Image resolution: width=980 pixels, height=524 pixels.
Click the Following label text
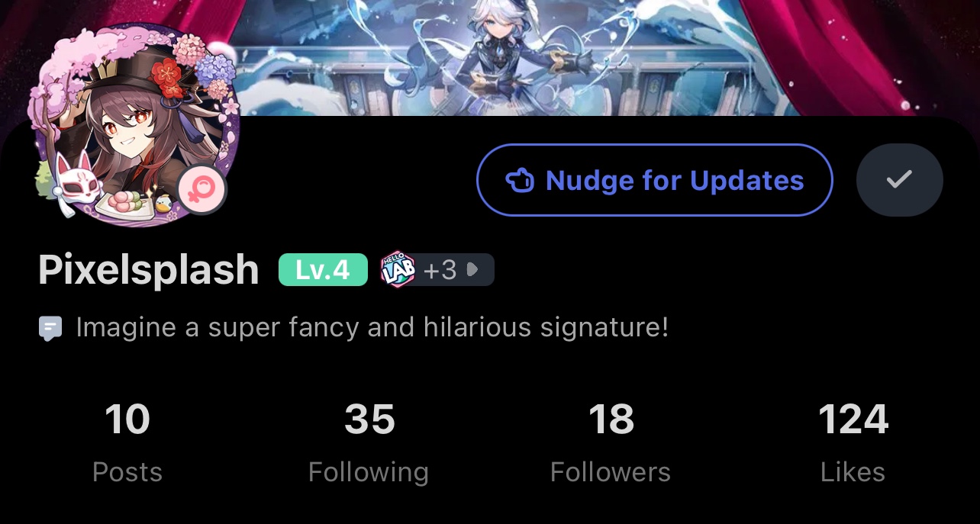tap(369, 472)
